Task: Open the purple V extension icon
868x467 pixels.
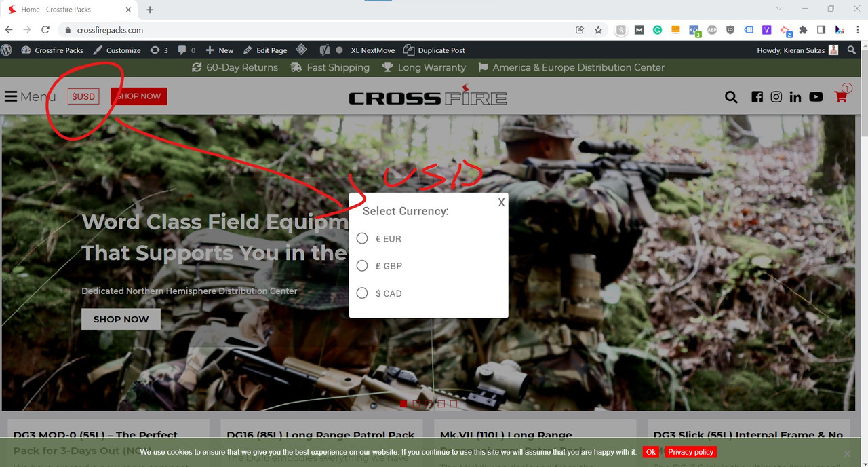Action: click(x=767, y=30)
